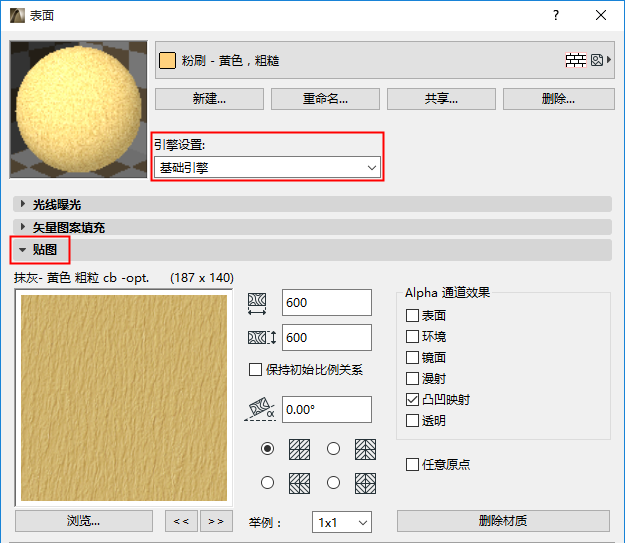This screenshot has height=543, width=625.
Task: Go to next texture with >> button
Action: click(216, 521)
